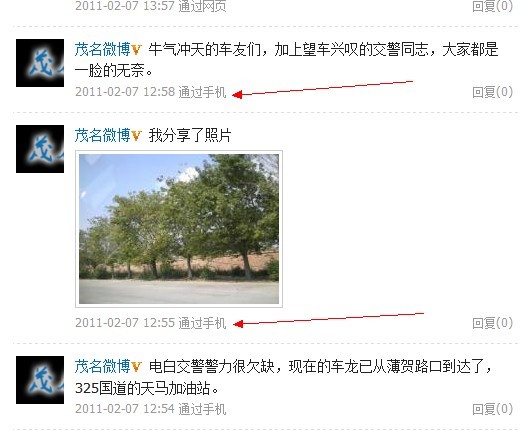
Task: Click verified V badge on the 12:58 post
Action: tap(136, 50)
